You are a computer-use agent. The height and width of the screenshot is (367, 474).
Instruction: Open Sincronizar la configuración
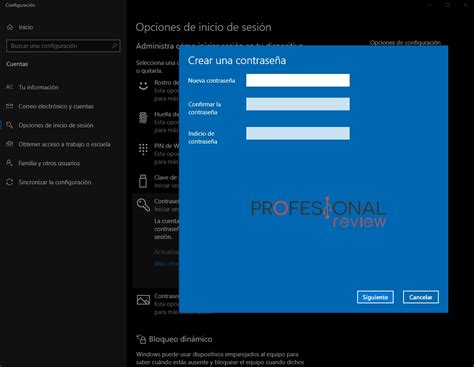55,182
